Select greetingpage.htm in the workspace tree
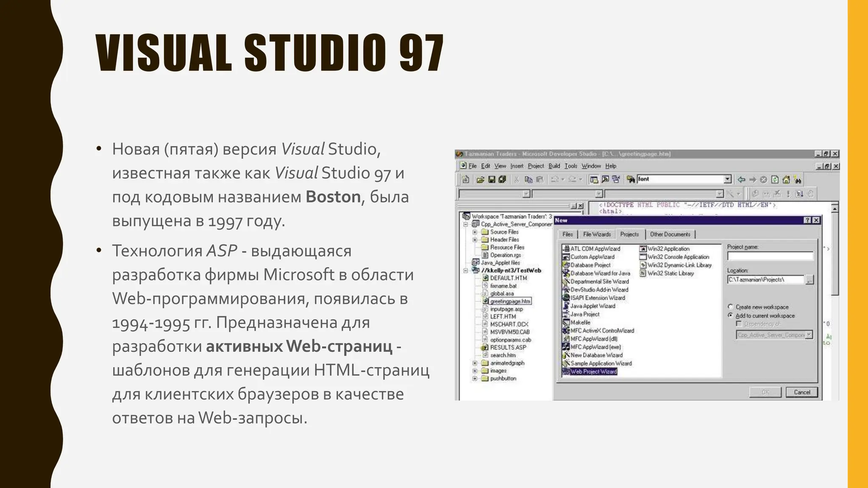 510,301
